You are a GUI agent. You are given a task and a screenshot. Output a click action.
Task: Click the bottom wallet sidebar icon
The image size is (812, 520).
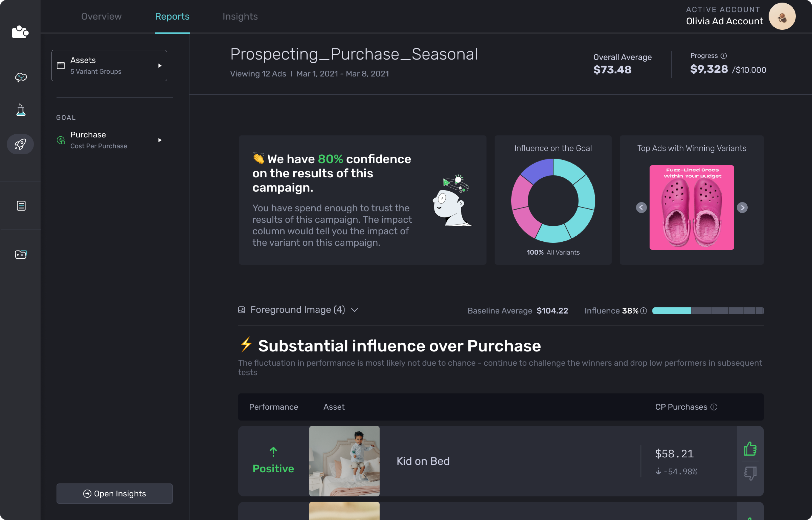(21, 254)
